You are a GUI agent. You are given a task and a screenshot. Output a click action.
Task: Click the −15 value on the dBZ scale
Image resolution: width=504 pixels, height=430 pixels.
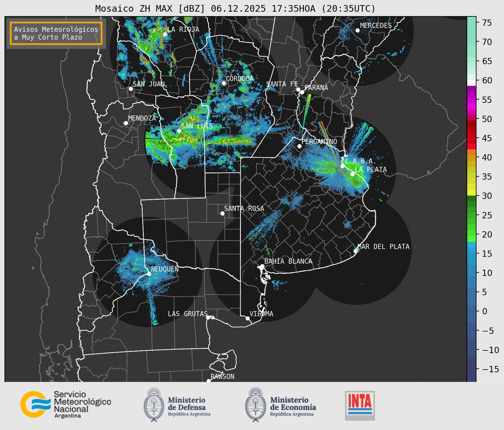click(490, 369)
